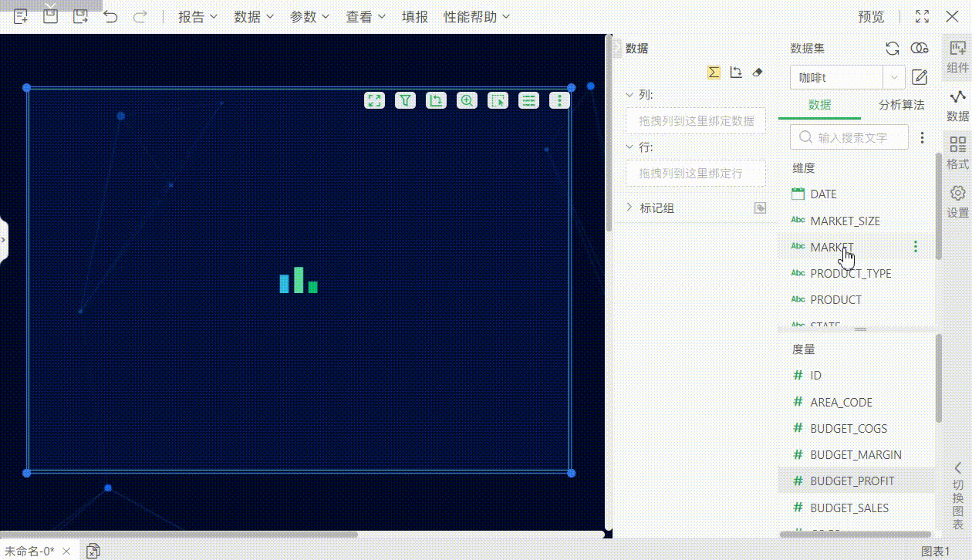Open the 查看 dropdown menu

tap(366, 16)
